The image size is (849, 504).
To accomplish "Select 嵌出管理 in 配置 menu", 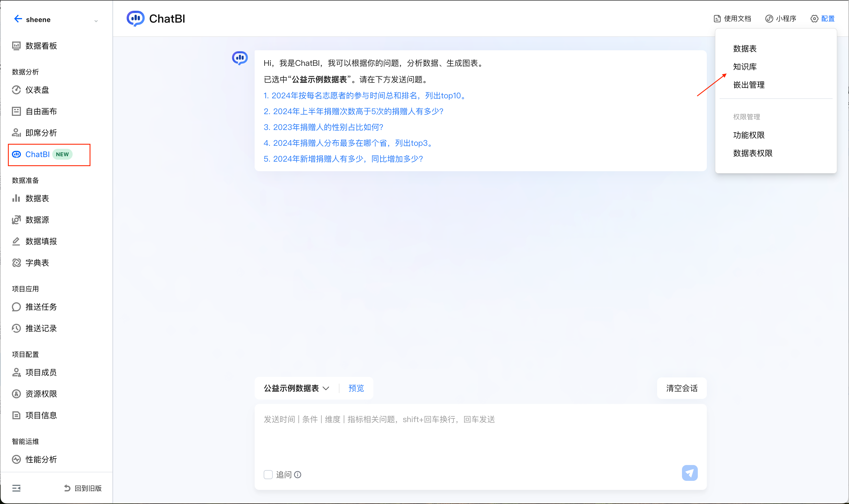I will 749,85.
